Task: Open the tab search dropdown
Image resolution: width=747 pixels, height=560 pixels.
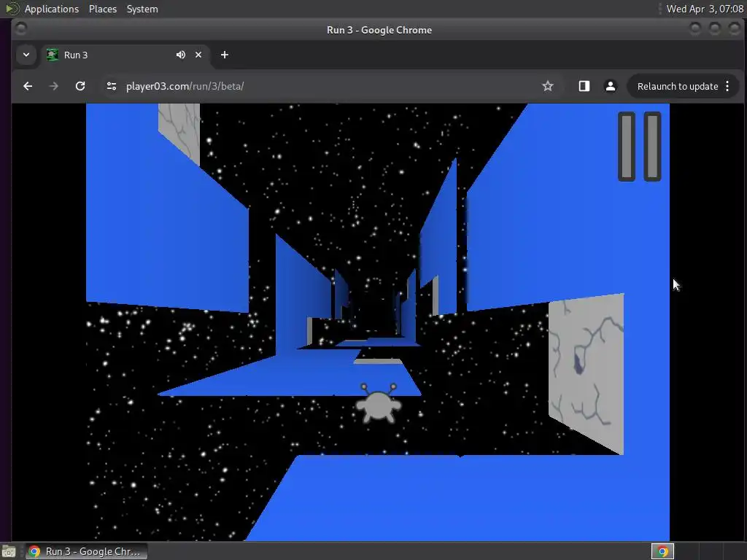Action: point(26,55)
